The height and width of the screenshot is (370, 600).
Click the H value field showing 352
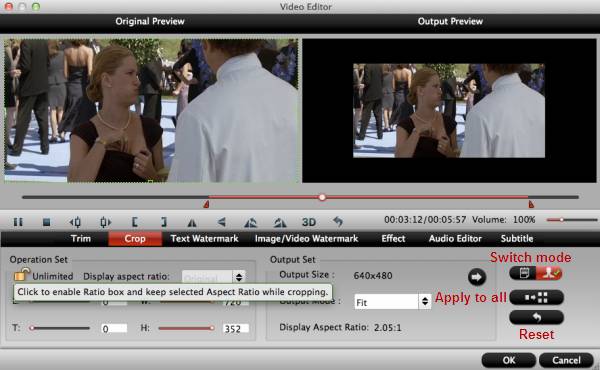pos(236,328)
